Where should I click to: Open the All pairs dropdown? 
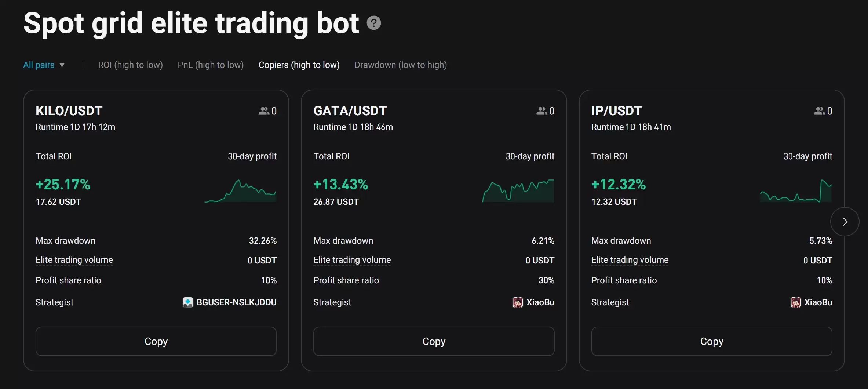tap(39, 65)
